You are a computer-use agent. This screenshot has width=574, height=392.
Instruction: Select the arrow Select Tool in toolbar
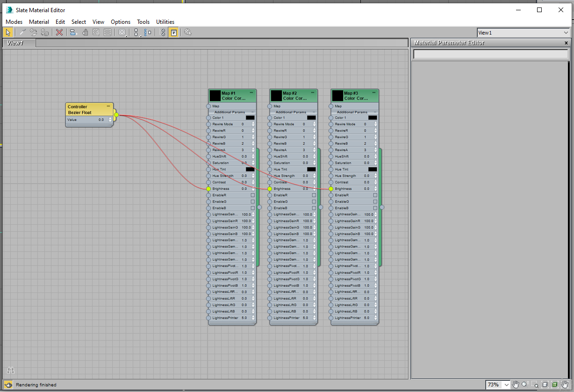8,32
